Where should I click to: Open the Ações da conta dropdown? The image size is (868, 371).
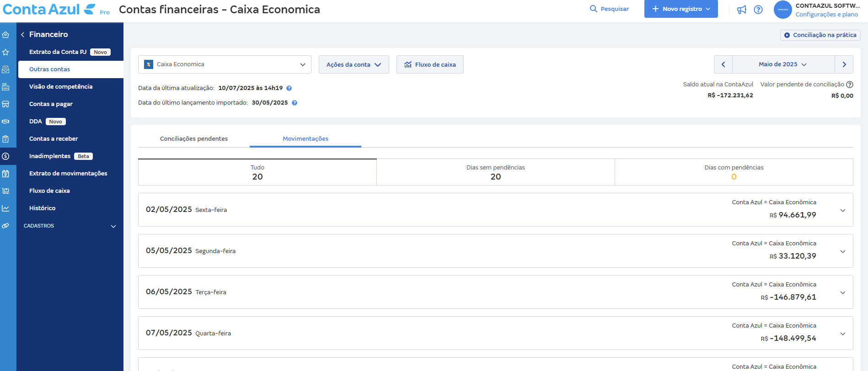[354, 64]
